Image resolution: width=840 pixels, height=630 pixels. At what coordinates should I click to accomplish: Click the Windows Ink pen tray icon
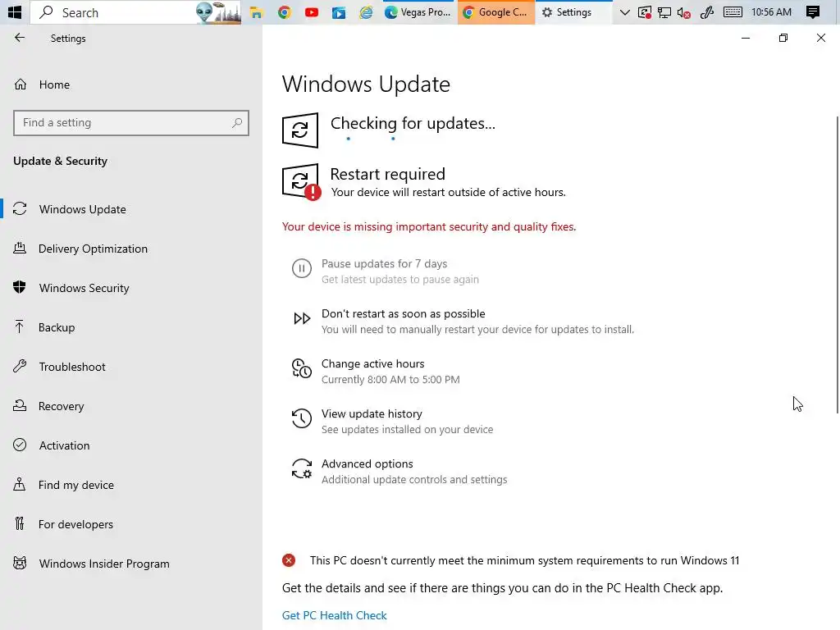tap(707, 12)
